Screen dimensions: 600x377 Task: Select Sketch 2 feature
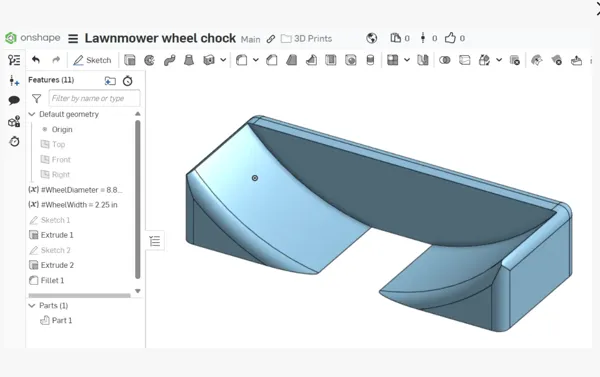point(50,250)
